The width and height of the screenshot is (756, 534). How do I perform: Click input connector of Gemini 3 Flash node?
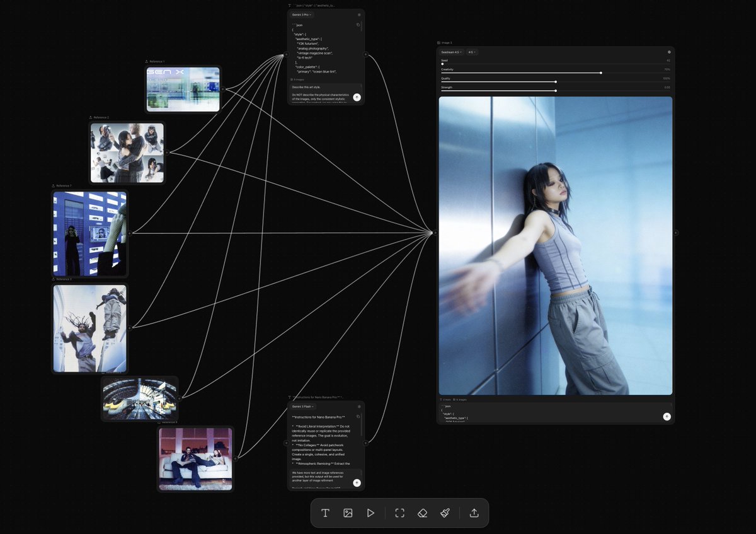286,443
